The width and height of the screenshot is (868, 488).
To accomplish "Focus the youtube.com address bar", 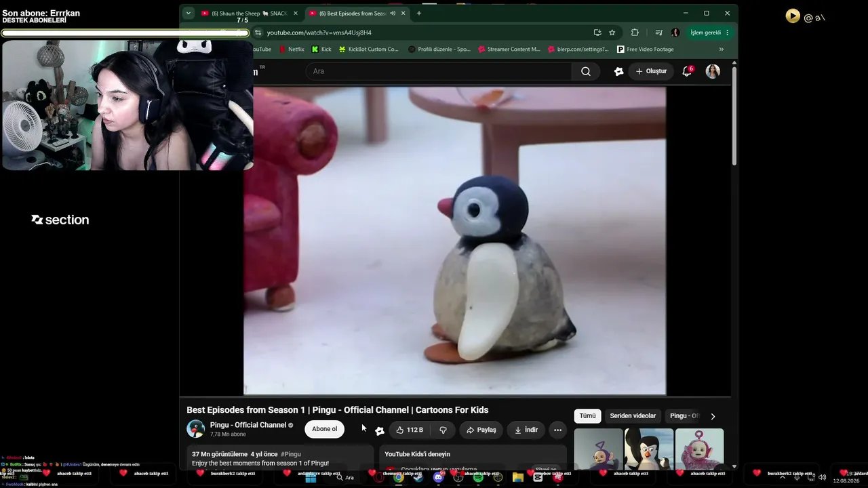I will pyautogui.click(x=424, y=33).
